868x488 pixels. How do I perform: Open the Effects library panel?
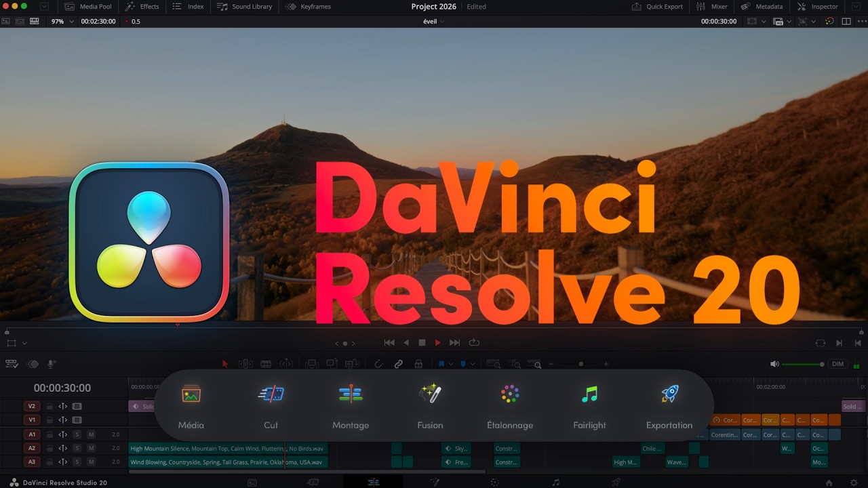click(x=142, y=7)
